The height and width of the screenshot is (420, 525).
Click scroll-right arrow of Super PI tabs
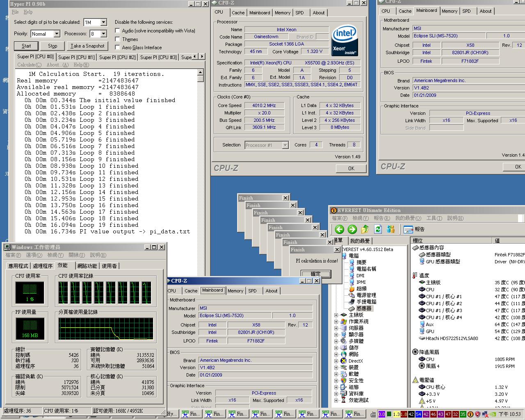201,57
